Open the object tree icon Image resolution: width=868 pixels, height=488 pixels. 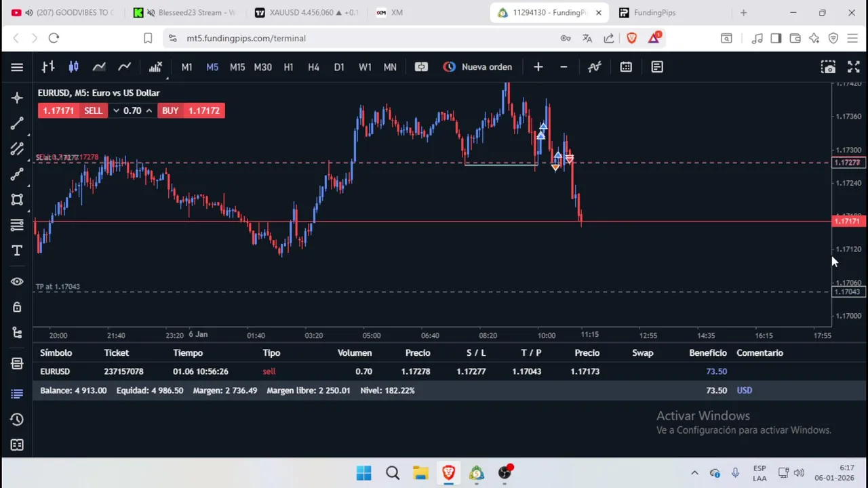click(17, 332)
